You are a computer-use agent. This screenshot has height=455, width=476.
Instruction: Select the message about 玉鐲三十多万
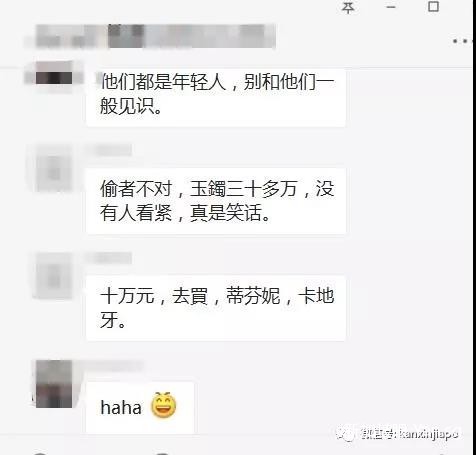point(216,201)
